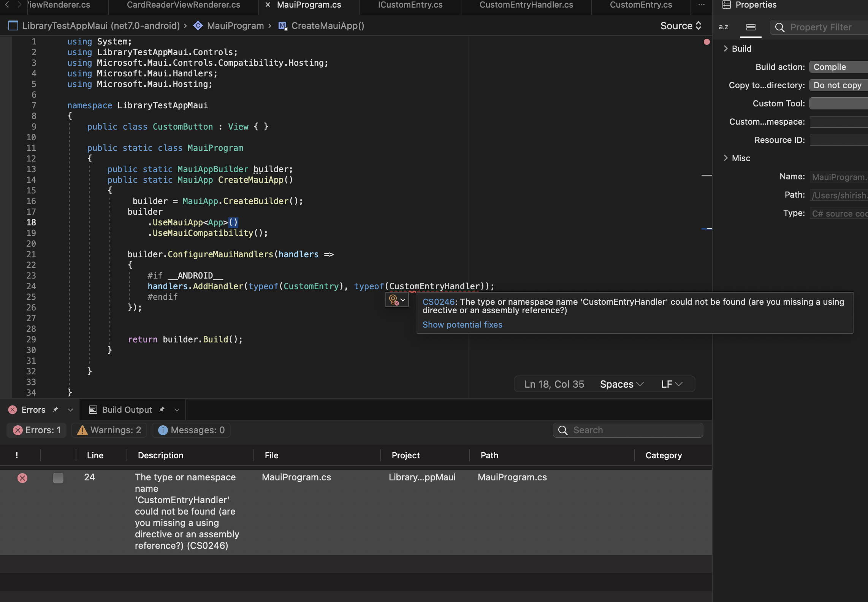The height and width of the screenshot is (602, 868).
Task: Pin the Build Output pad
Action: coord(162,409)
